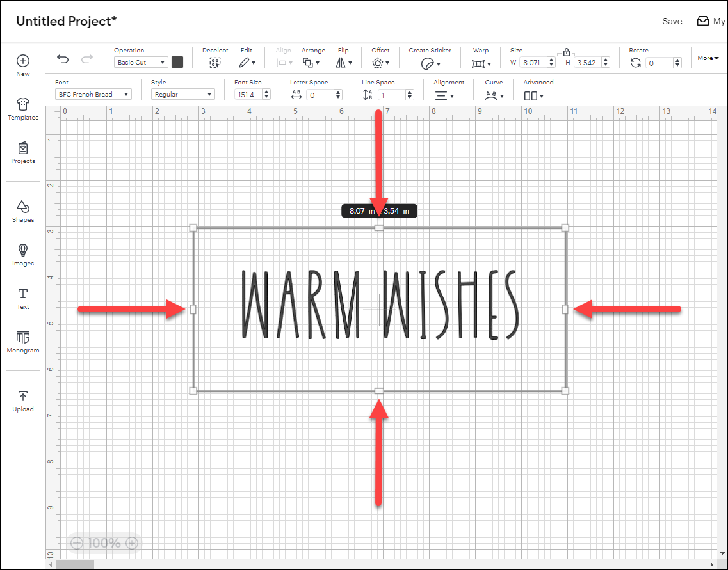Open the Shapes panel

pyautogui.click(x=23, y=211)
